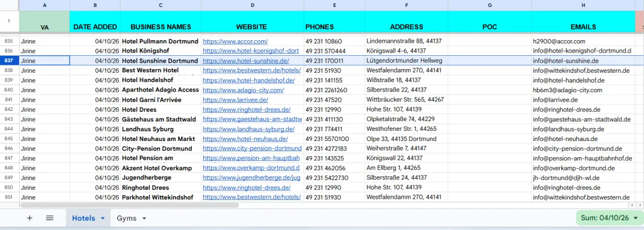Select the Hotel Garni l'Arrivée cell
The height and width of the screenshot is (230, 644).
click(x=161, y=100)
